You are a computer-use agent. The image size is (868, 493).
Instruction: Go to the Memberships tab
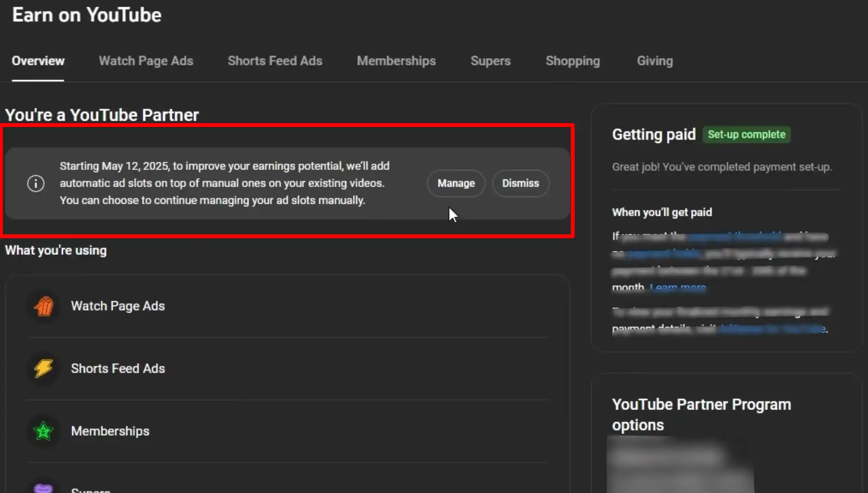pyautogui.click(x=396, y=61)
